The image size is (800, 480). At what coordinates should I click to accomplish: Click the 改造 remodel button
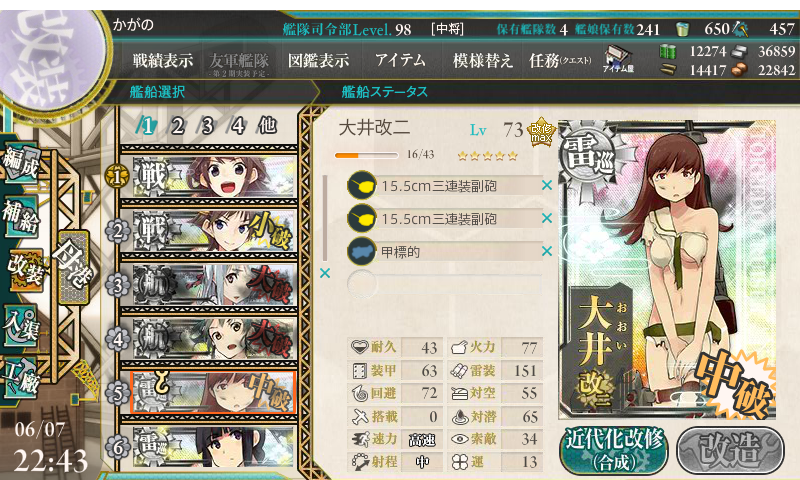tap(730, 450)
